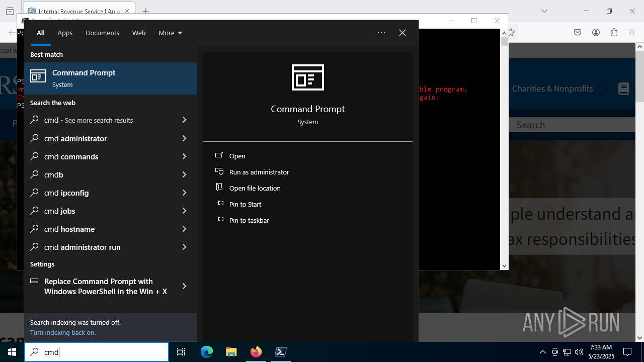
Task: Expand the More filter dropdown
Action: coord(171,33)
